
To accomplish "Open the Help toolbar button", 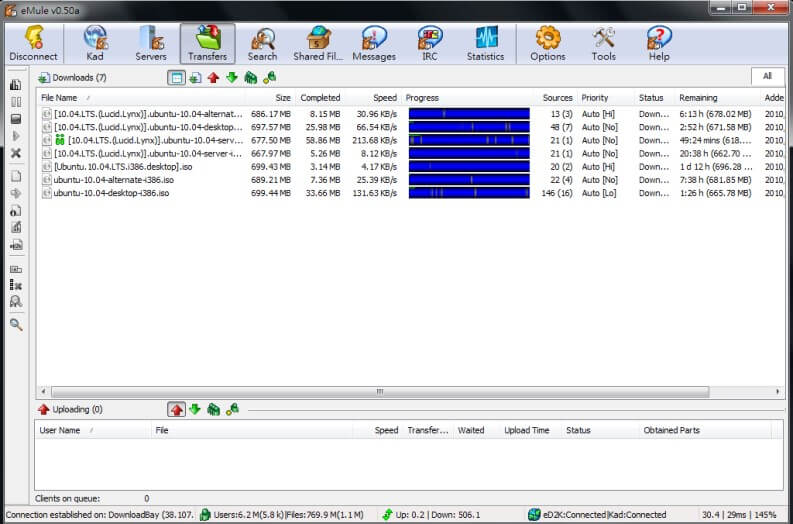I will coord(659,43).
